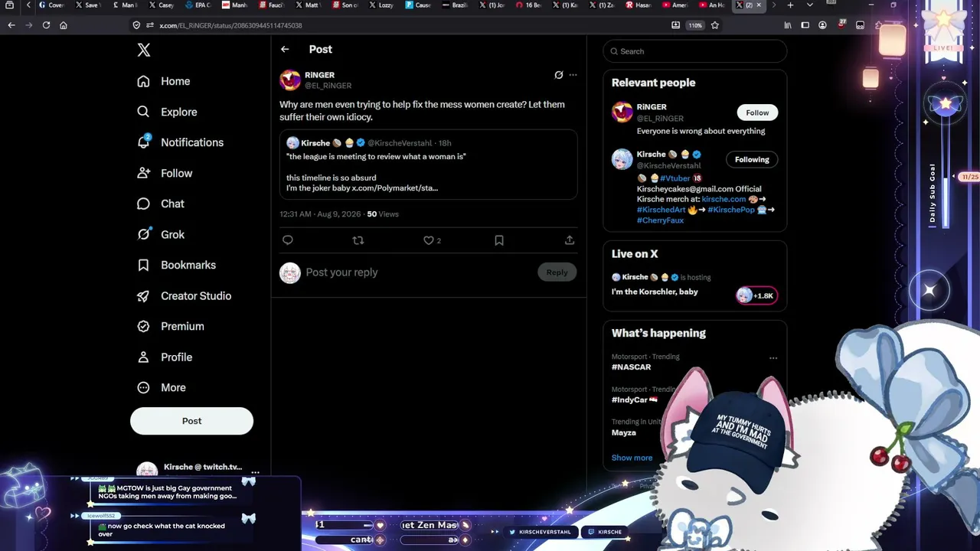This screenshot has width=980, height=551.
Task: Open the kirsche.com merch link
Action: tap(724, 199)
